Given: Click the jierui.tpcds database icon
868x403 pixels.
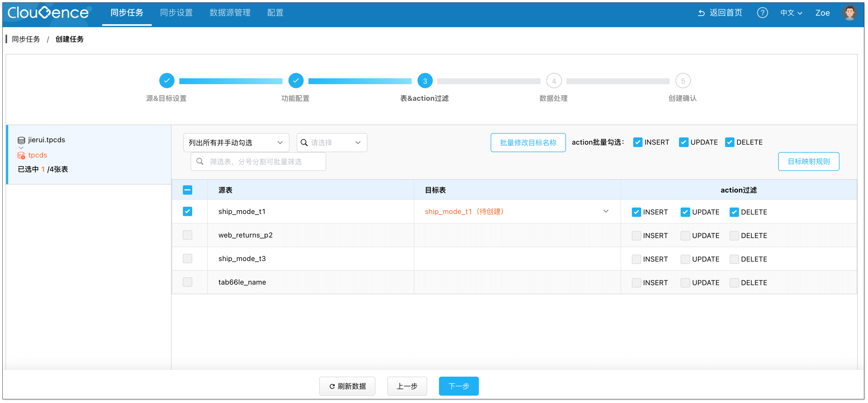Looking at the screenshot, I should pyautogui.click(x=21, y=140).
